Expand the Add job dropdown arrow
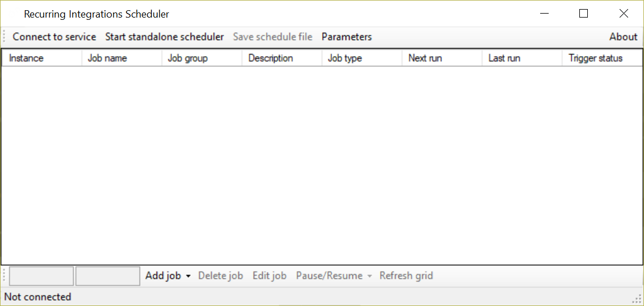644x306 pixels. click(188, 276)
